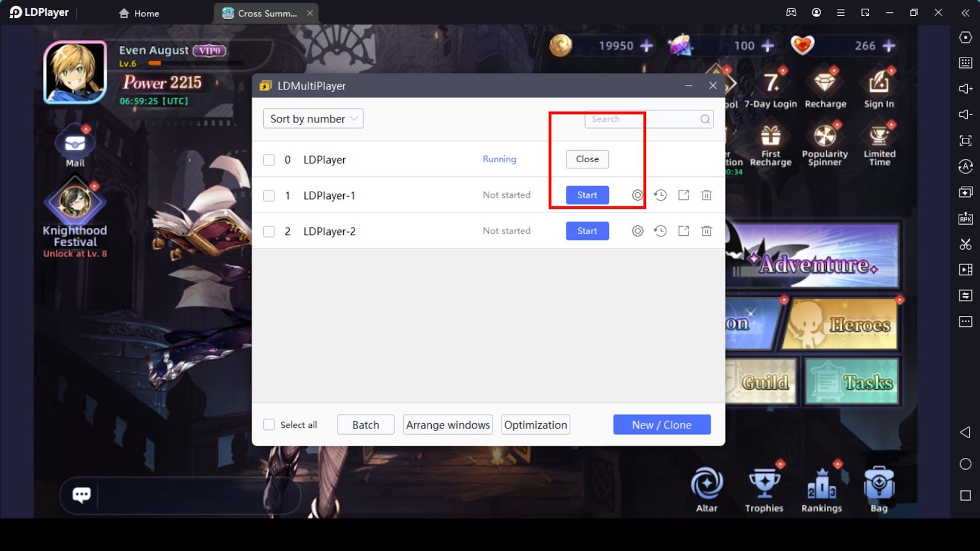Click the Optimization button
The width and height of the screenshot is (980, 551).
click(x=536, y=425)
